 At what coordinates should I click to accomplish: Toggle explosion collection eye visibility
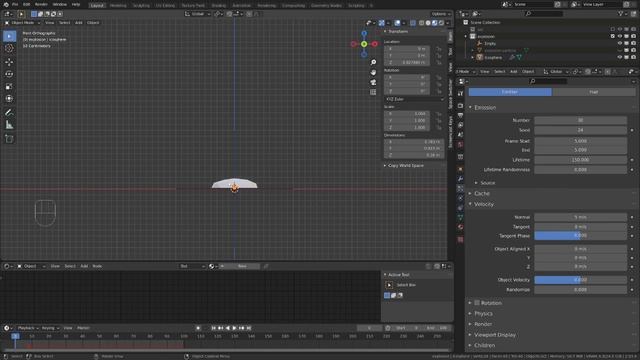point(620,36)
